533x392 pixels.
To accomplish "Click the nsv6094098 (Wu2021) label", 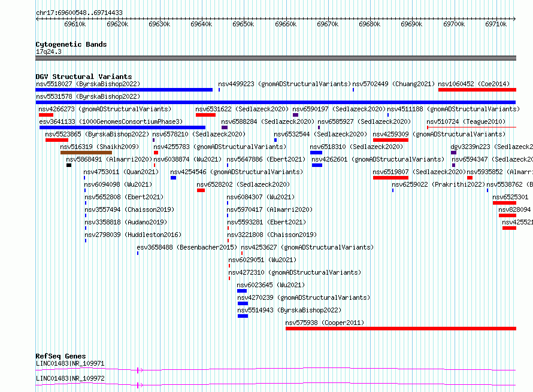I will tap(119, 184).
